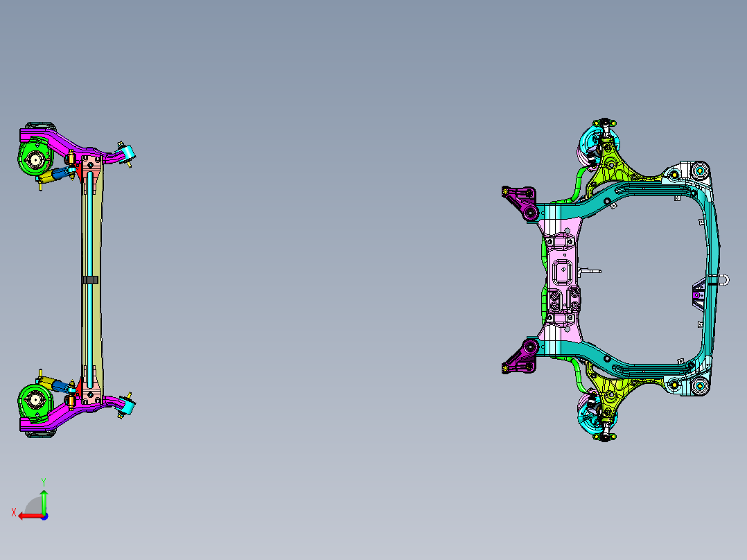Select the black clip at the middle of the rear beam
Viewport: 747px width, 560px height.
(90, 280)
